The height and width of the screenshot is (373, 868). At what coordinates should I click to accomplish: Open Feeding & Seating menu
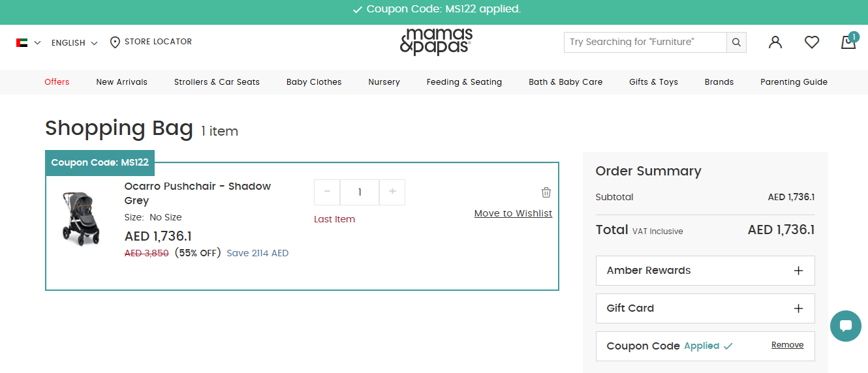point(464,82)
